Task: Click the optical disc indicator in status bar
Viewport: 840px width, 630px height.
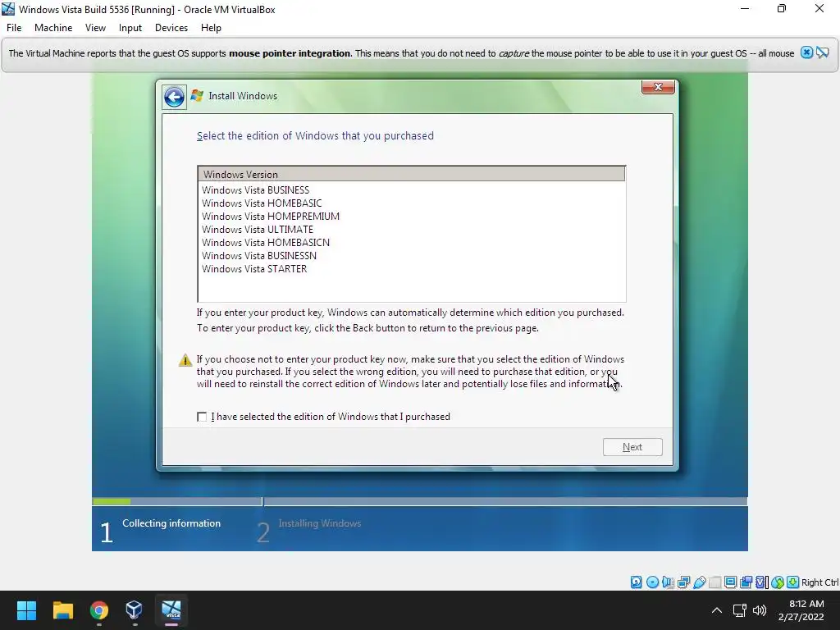Action: coord(652,582)
